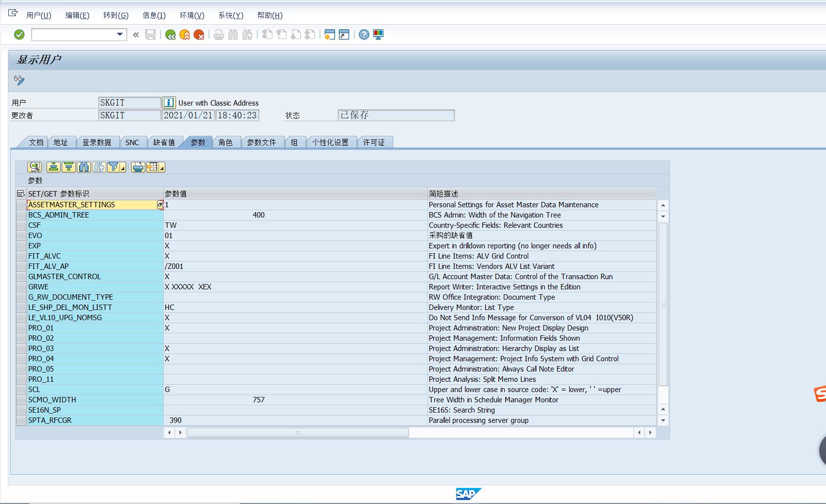Screen dimensions: 826x504
Task: Open the 信息(I) menu
Action: (x=154, y=15)
